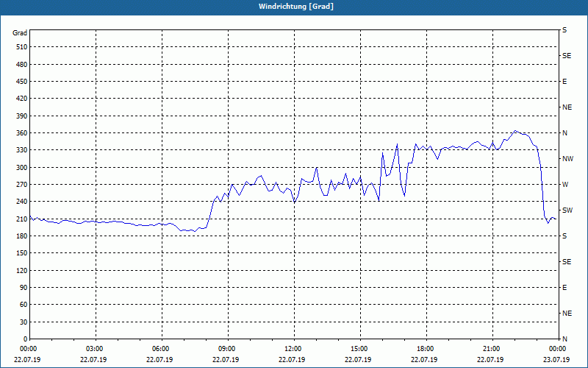Pick the 18:00 time axis label

click(x=425, y=349)
